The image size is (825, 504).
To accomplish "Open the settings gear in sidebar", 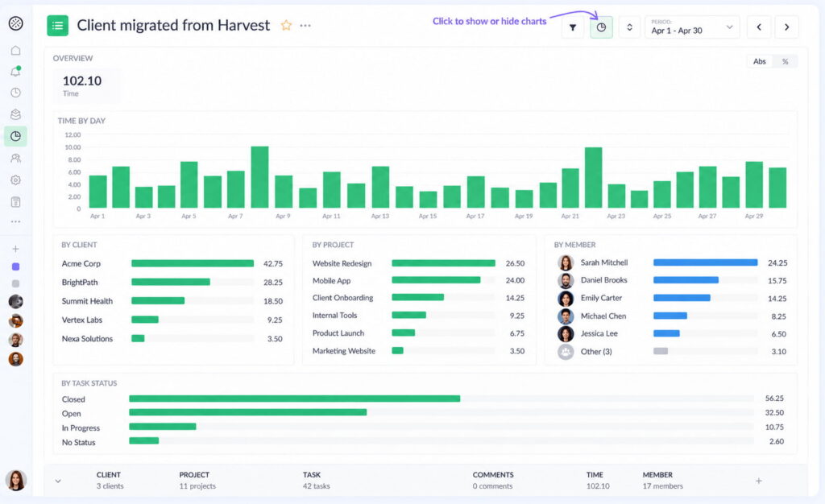I will [x=16, y=180].
